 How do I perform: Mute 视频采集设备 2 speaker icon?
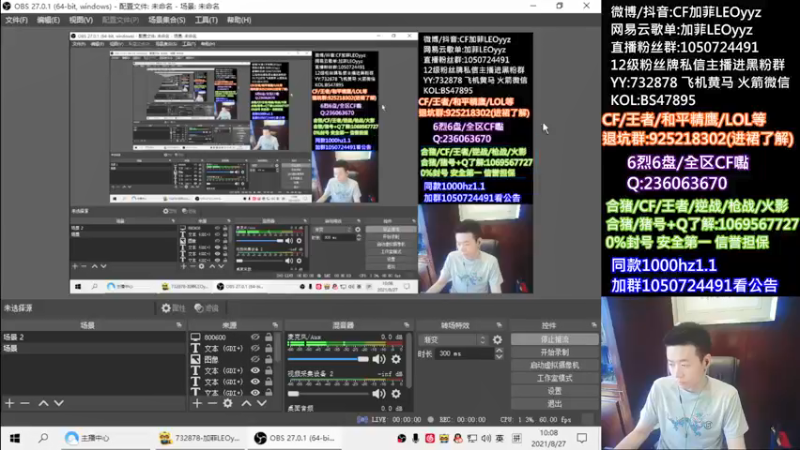coord(379,393)
